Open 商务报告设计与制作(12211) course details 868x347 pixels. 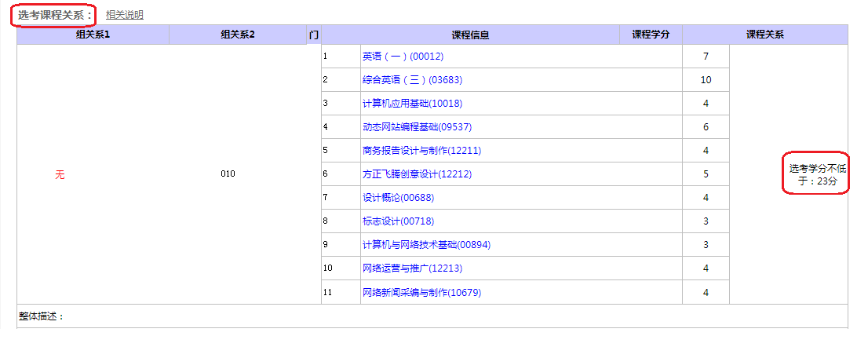[421, 151]
